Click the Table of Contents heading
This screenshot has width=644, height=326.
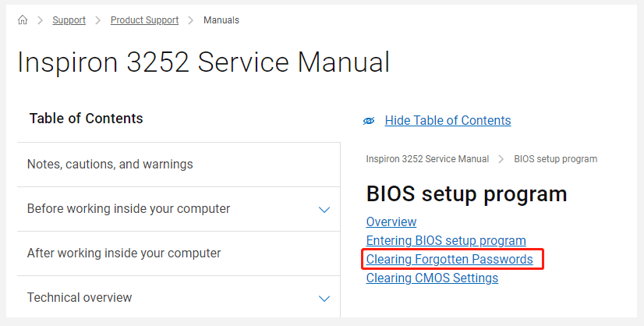87,119
